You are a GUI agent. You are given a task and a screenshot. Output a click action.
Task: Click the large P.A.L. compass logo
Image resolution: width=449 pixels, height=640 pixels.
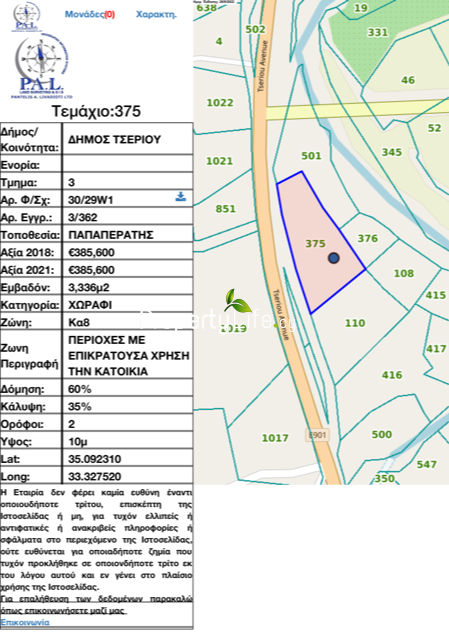[41, 66]
